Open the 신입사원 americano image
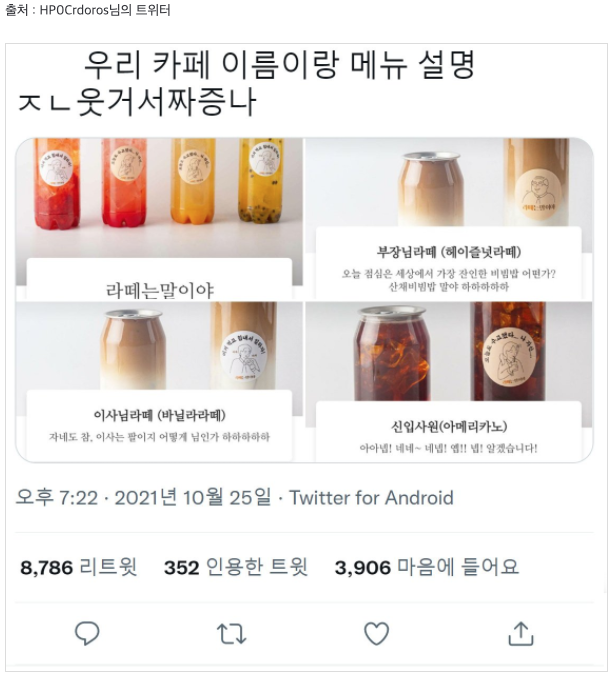The width and height of the screenshot is (615, 677). pos(449,382)
